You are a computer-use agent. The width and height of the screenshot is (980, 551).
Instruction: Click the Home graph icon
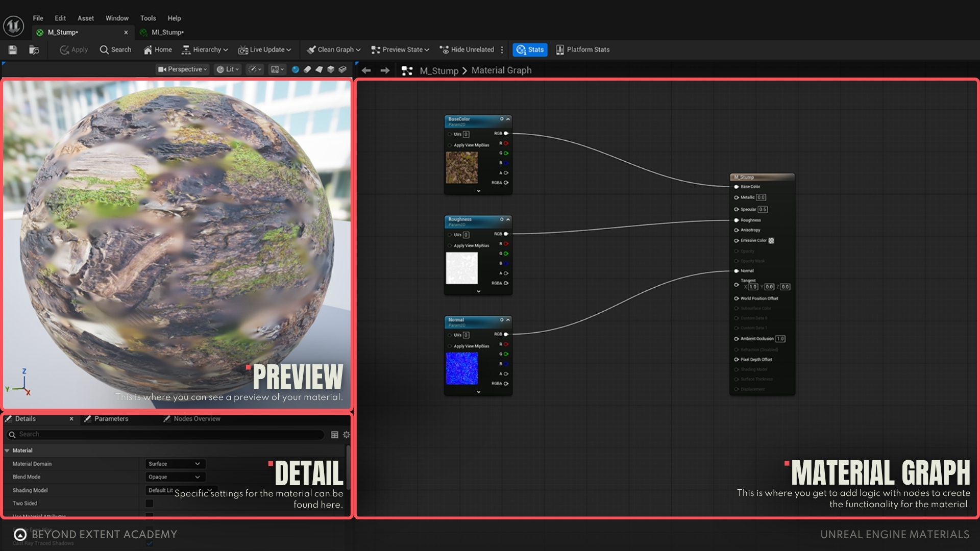click(x=158, y=49)
